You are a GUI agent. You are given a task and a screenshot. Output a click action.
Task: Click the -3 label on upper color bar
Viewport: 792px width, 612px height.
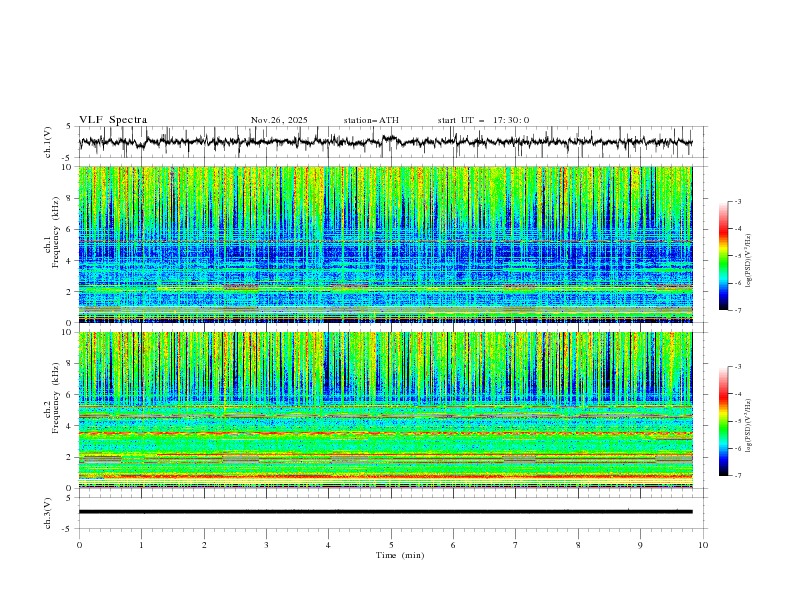(737, 202)
